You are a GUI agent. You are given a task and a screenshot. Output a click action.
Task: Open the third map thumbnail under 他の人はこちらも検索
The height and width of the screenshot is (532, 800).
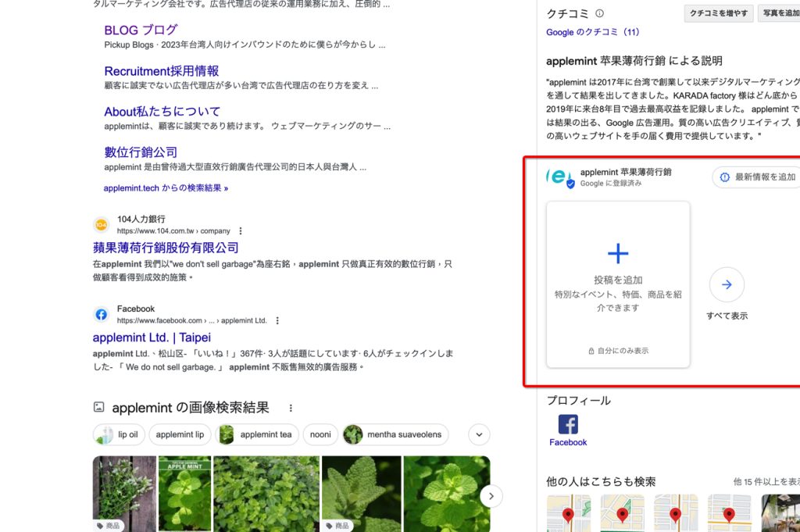[x=676, y=513]
